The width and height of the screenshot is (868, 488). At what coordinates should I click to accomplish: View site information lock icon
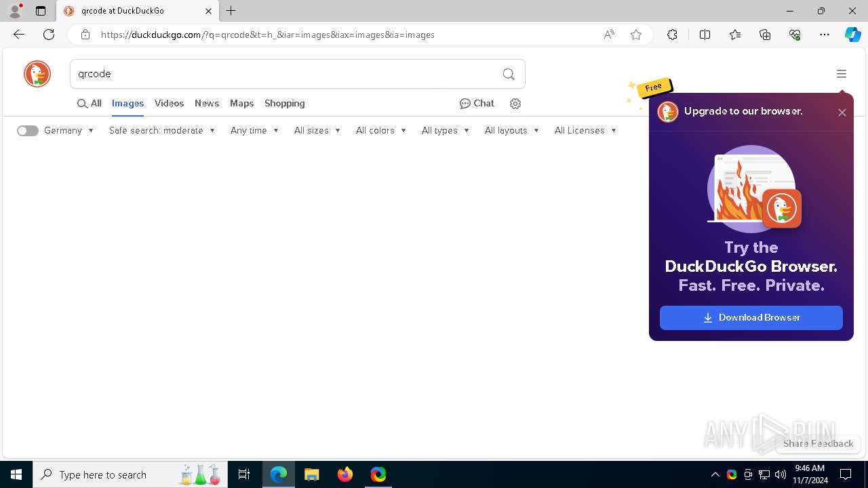tap(85, 35)
